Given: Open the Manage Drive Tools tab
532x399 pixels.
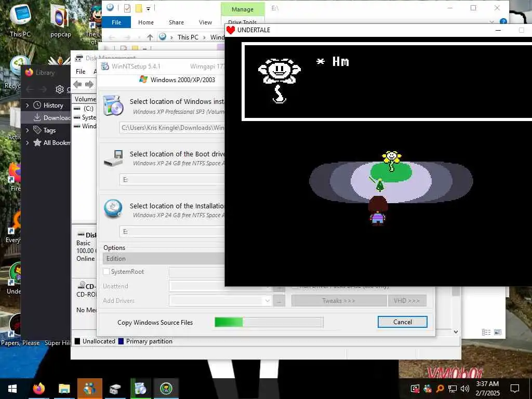Looking at the screenshot, I should pyautogui.click(x=243, y=9).
